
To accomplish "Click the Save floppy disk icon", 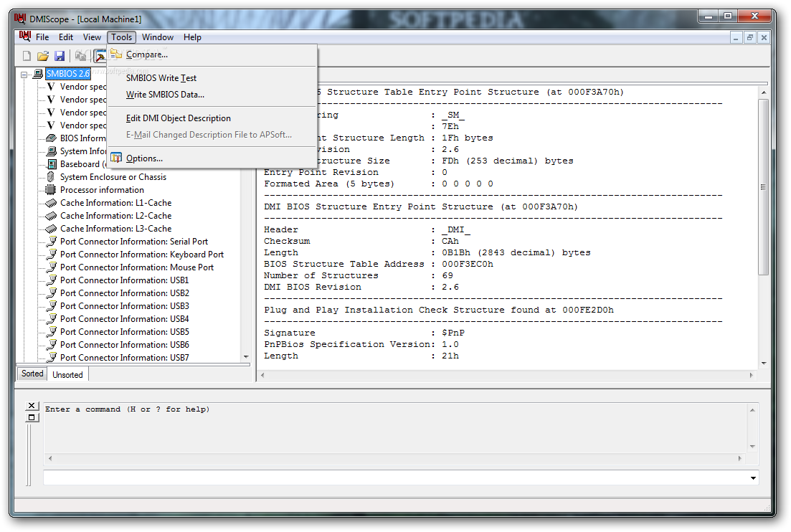I will [60, 56].
